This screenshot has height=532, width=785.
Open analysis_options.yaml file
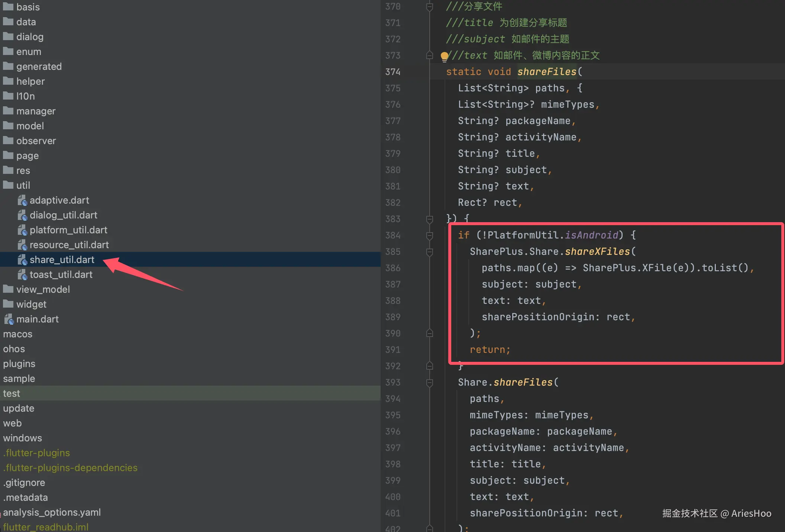tap(52, 512)
